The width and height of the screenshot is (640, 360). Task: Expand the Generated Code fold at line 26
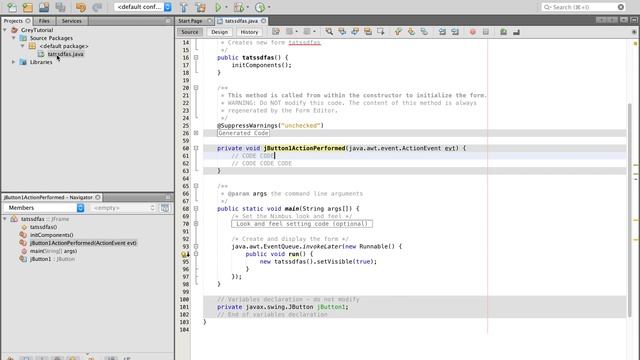[x=196, y=133]
